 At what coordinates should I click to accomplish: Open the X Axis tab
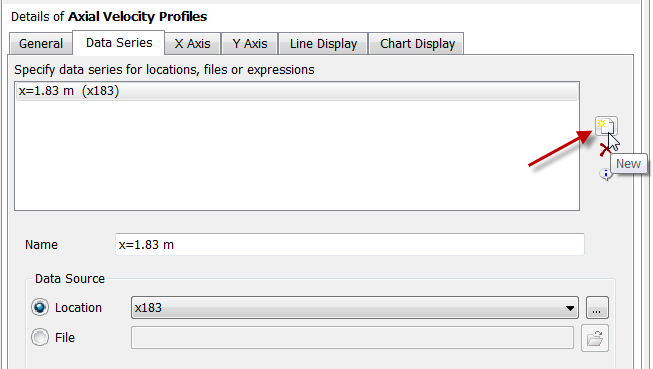tap(192, 44)
